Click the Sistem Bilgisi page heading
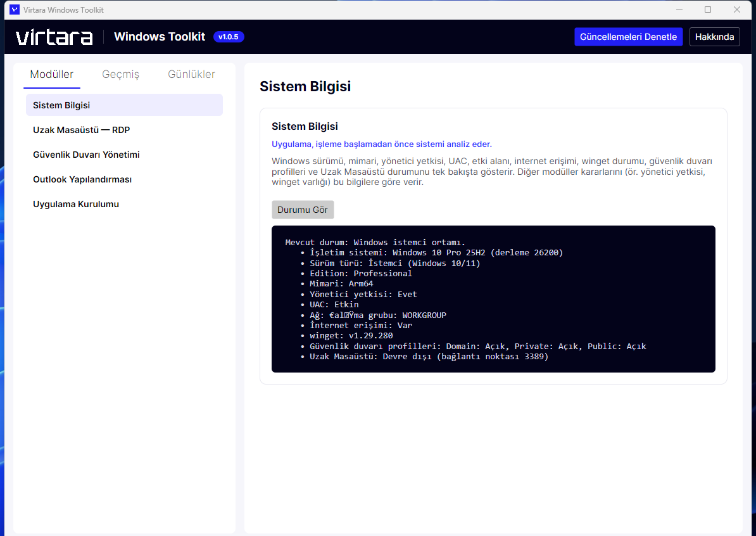The width and height of the screenshot is (756, 536). tap(305, 86)
